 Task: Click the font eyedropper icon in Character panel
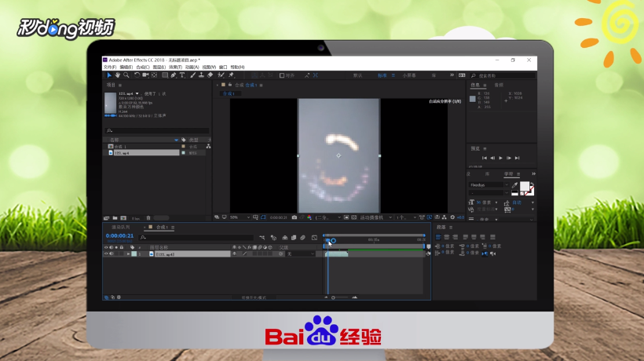(x=514, y=185)
